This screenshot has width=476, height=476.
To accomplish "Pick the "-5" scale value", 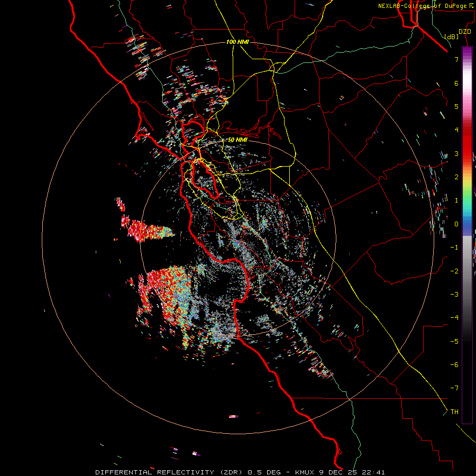I will (x=454, y=342).
